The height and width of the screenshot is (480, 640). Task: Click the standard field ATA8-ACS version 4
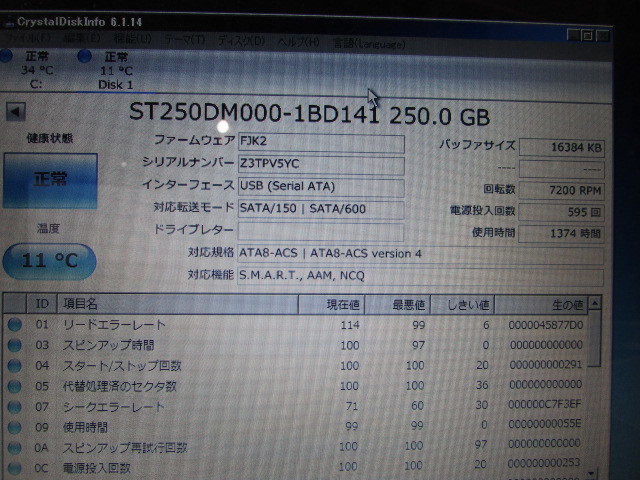point(420,254)
